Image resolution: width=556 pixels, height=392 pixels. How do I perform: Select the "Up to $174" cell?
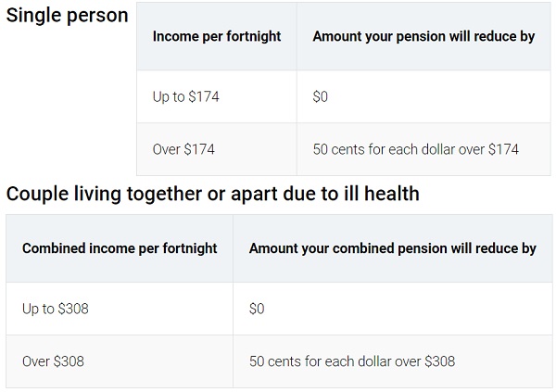point(185,96)
